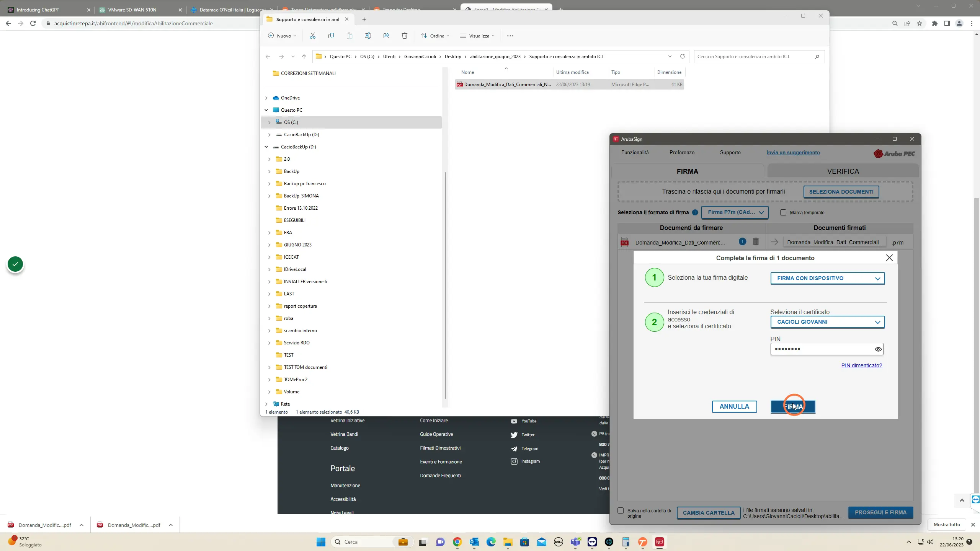Open the Windows Start menu
Screen dimensions: 980x551
(321, 542)
